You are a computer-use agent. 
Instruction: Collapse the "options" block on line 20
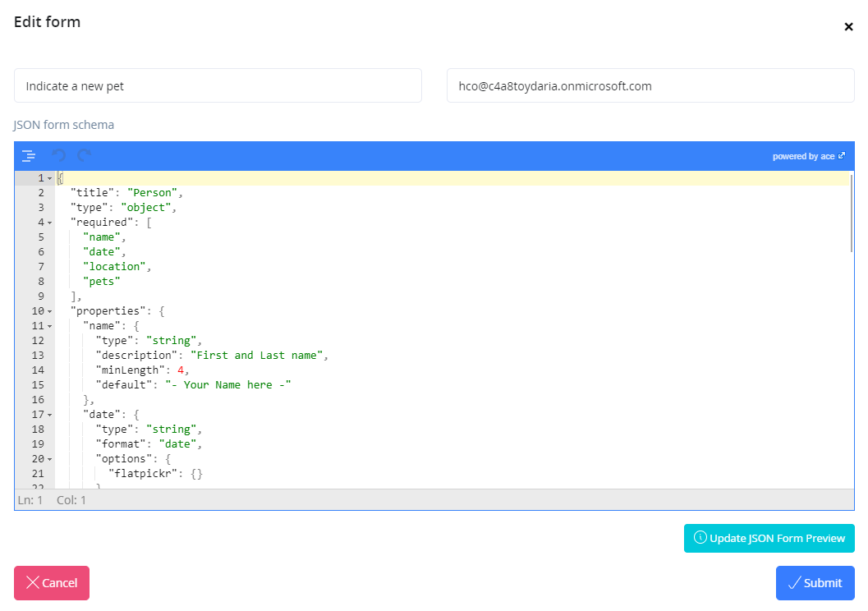(49, 459)
